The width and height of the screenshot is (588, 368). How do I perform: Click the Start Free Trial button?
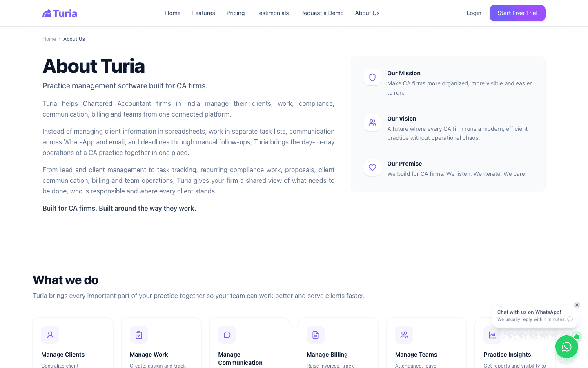tap(517, 13)
